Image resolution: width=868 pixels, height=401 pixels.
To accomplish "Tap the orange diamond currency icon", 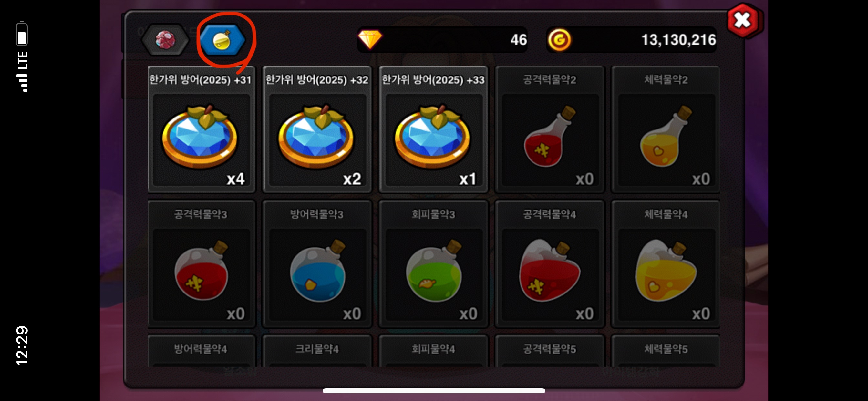I will click(370, 39).
